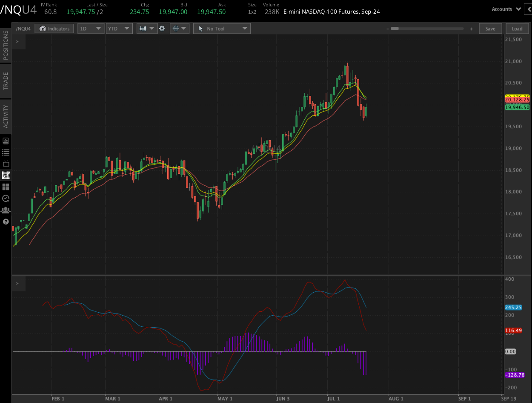Open the No Tool dropdown
This screenshot has height=403, width=532.
click(221, 29)
